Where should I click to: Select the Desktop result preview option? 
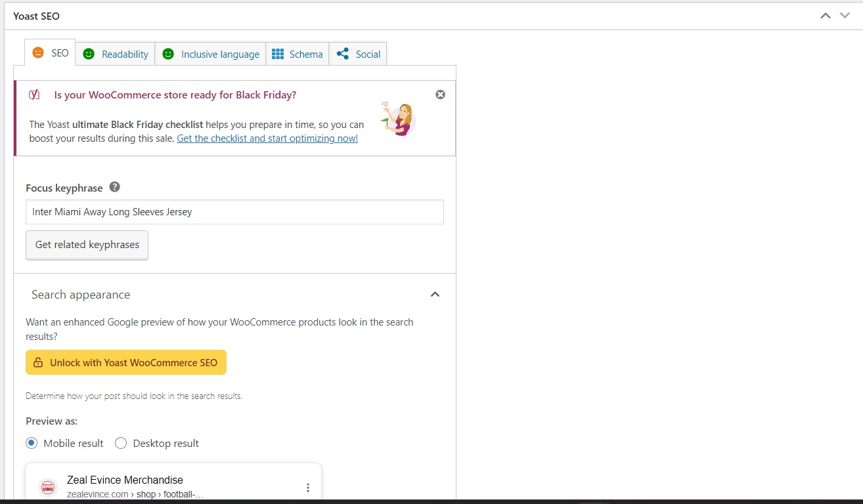(121, 443)
